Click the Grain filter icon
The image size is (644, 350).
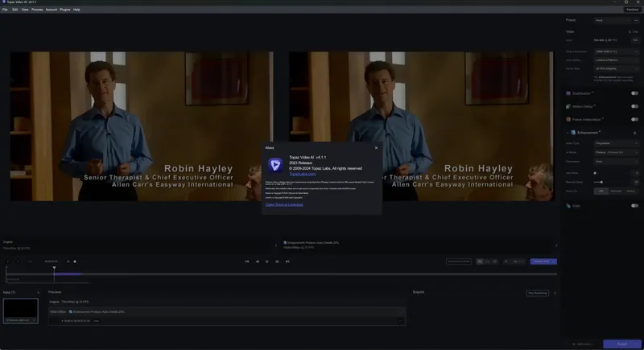coord(568,205)
